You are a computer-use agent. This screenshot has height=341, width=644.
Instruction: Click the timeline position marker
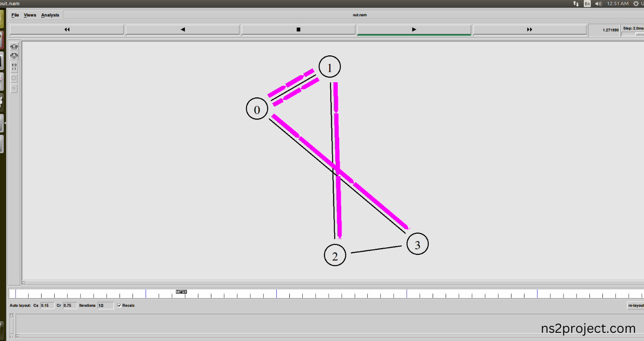click(181, 292)
